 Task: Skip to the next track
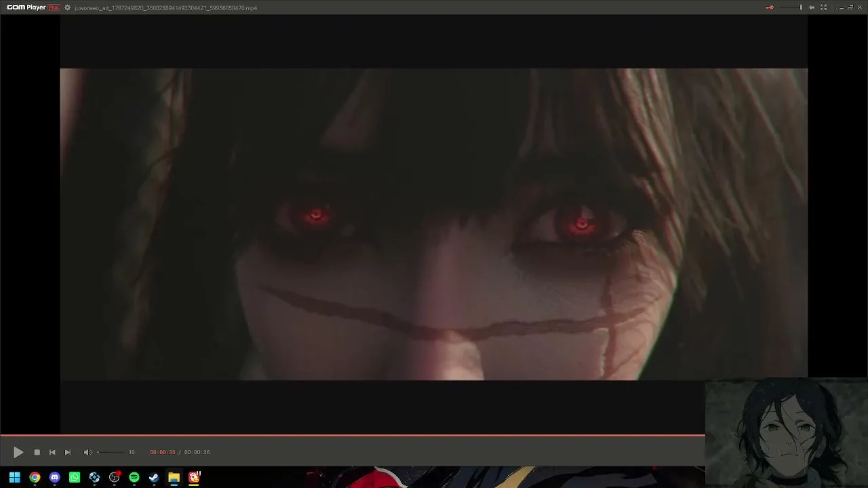(x=68, y=452)
